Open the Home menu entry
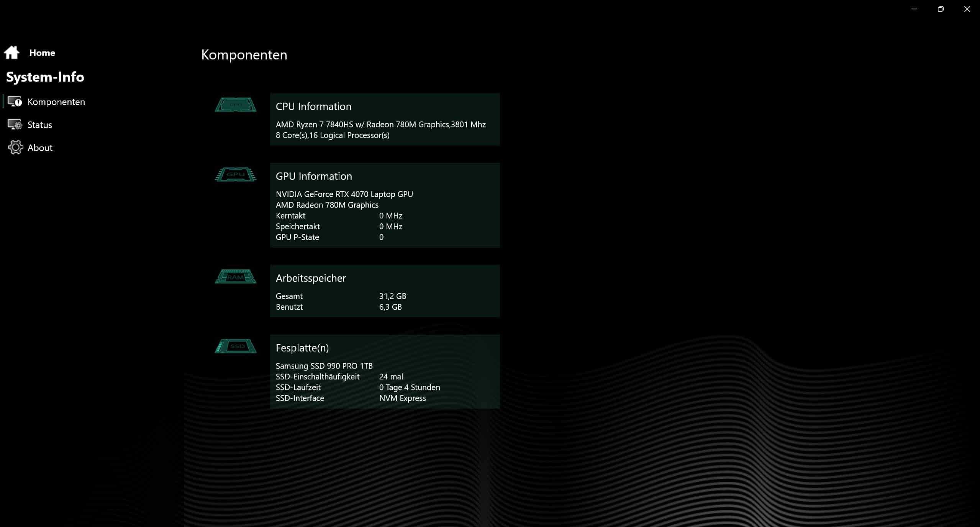 [42, 53]
